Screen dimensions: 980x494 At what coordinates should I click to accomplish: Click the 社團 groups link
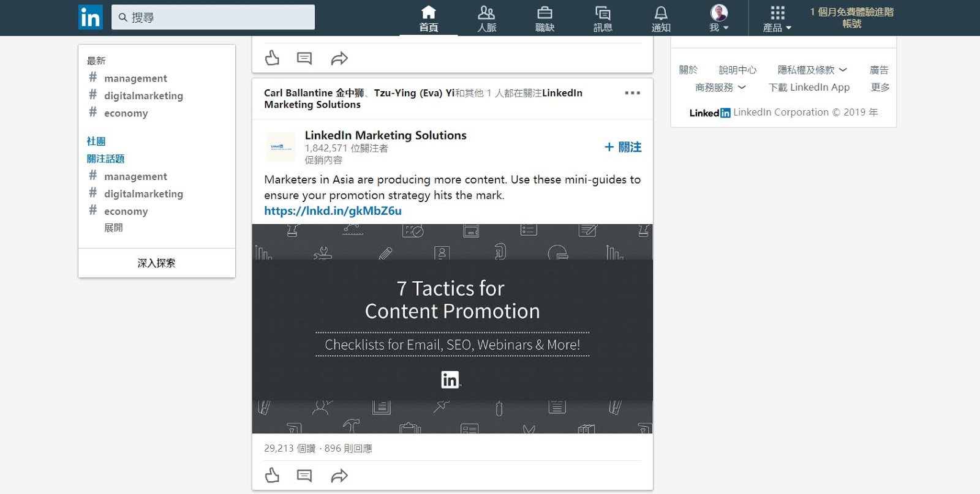[96, 141]
